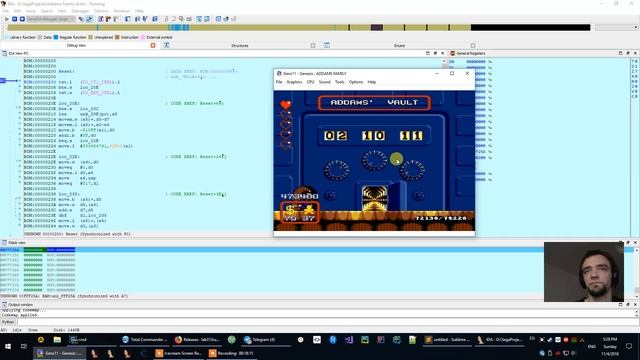
Task: Click the Start process play button in IDA toolbar
Action: (7, 19)
